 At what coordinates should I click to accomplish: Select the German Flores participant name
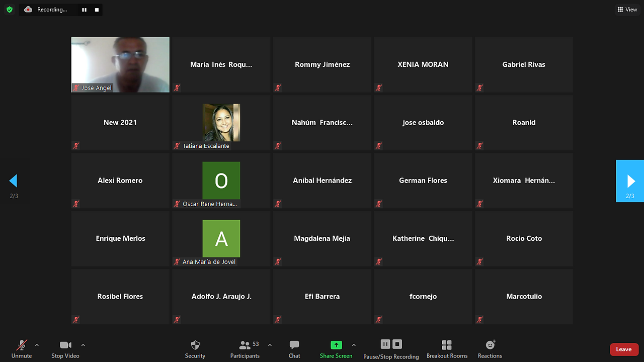423,180
